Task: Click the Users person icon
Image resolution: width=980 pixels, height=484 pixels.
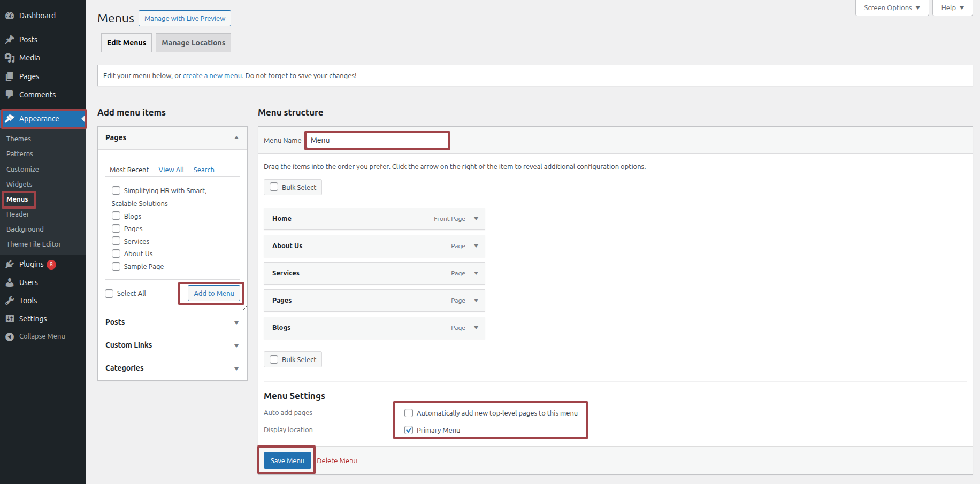Action: click(10, 282)
